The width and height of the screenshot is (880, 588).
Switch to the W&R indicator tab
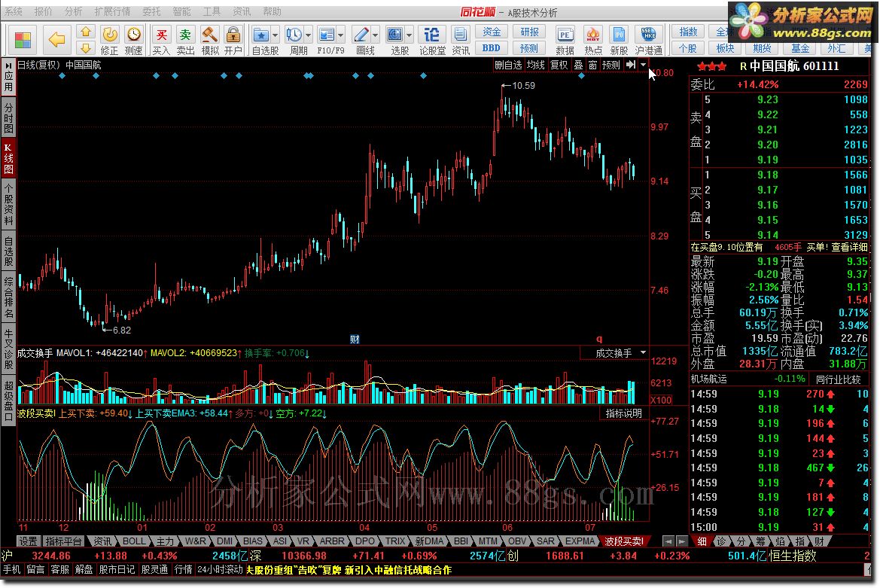tap(195, 541)
